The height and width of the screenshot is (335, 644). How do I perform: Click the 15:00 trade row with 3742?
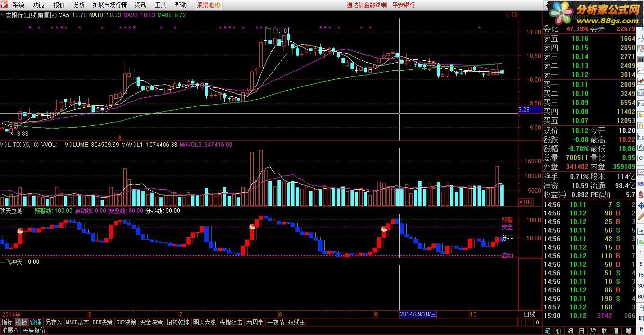(589, 316)
